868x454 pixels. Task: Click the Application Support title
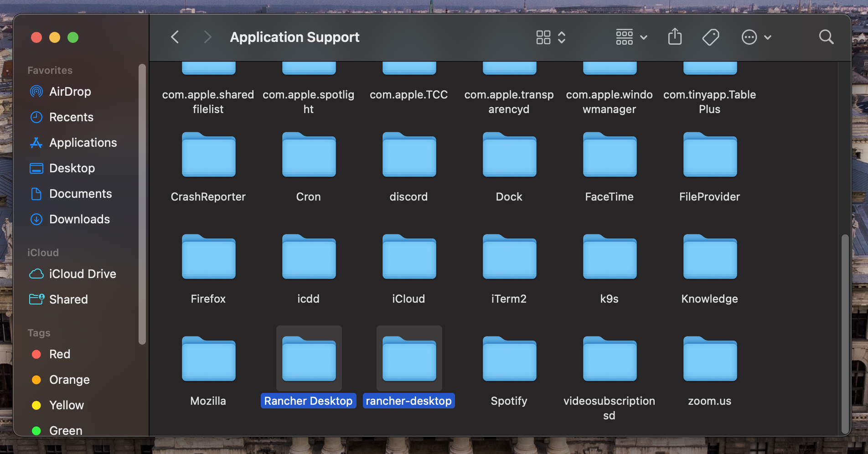pyautogui.click(x=294, y=37)
